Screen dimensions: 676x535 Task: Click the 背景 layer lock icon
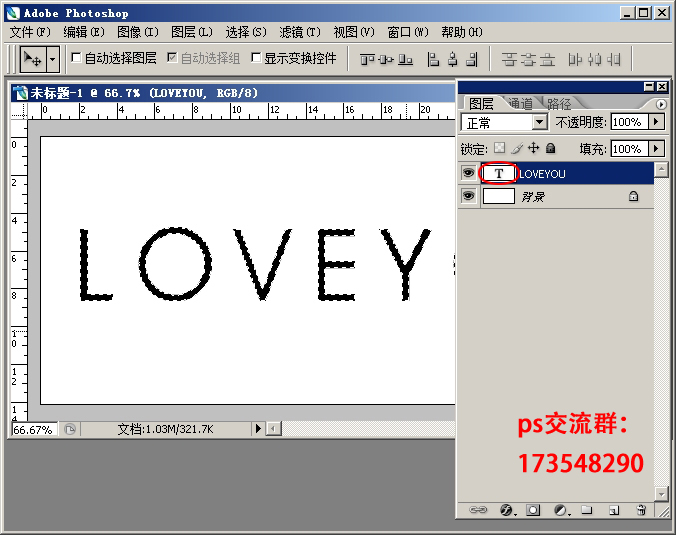point(633,197)
